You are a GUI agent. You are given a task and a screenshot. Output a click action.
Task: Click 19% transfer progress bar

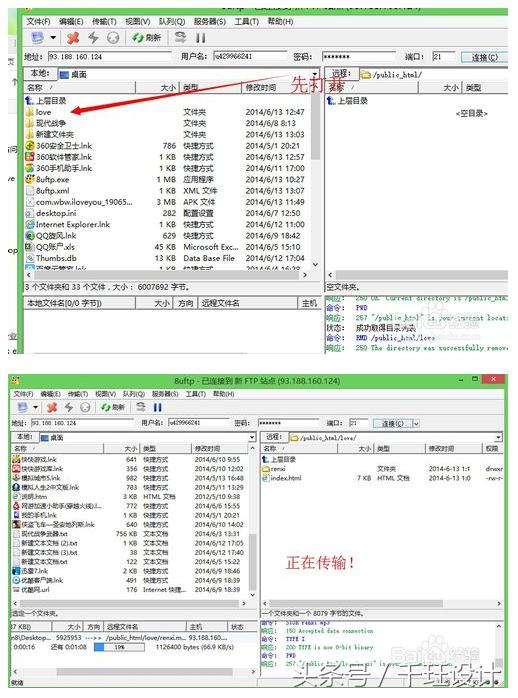pos(119,647)
